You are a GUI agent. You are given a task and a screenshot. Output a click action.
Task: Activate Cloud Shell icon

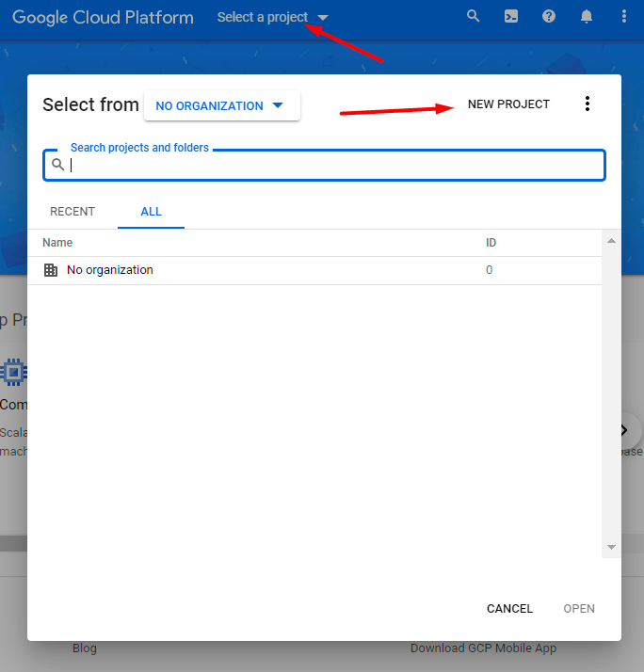tap(510, 16)
